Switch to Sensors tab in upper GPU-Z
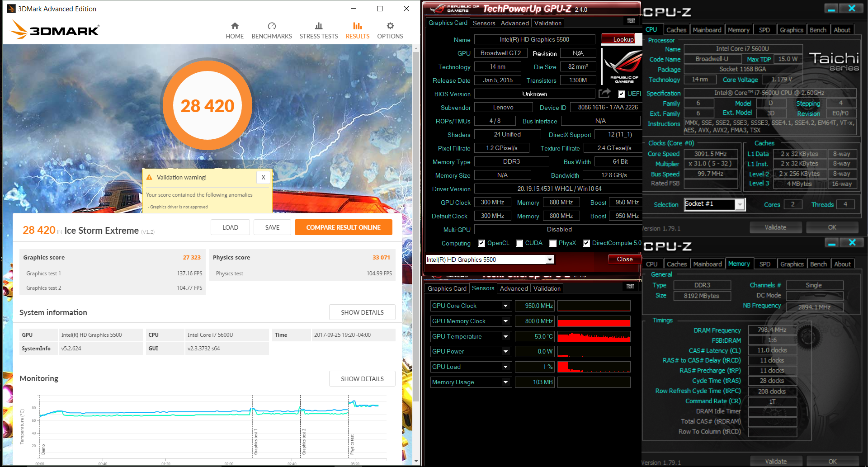This screenshot has height=467, width=868. click(484, 23)
